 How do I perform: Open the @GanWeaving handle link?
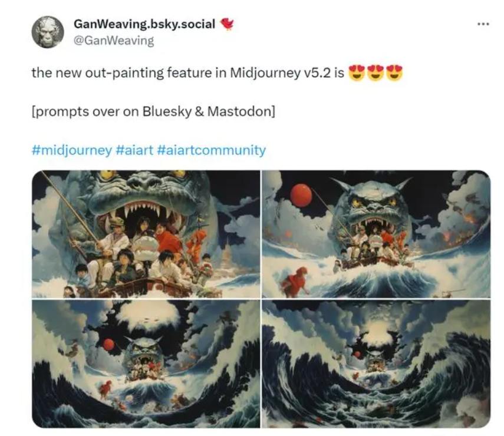[114, 41]
